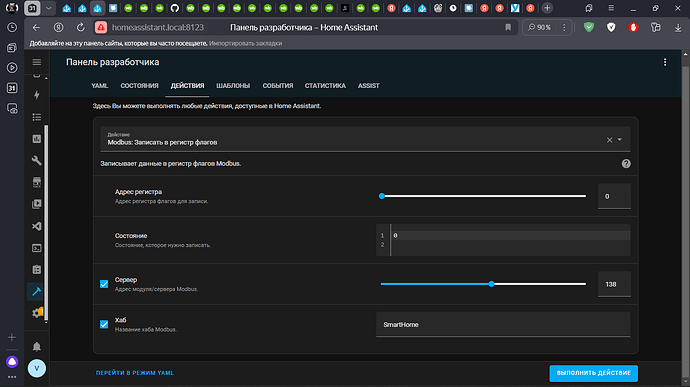Viewport: 690px width, 387px height.
Task: Click the Хаб name field with SmartHome
Action: (x=503, y=324)
